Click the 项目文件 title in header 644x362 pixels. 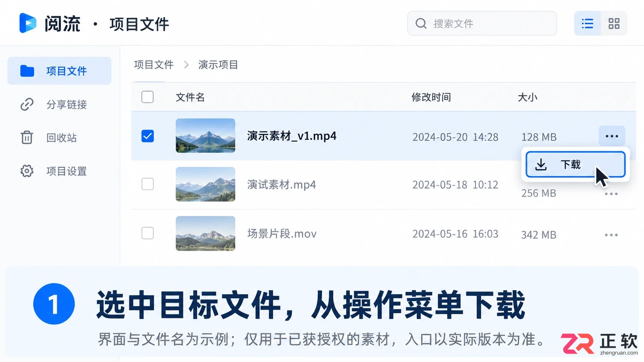tap(139, 24)
